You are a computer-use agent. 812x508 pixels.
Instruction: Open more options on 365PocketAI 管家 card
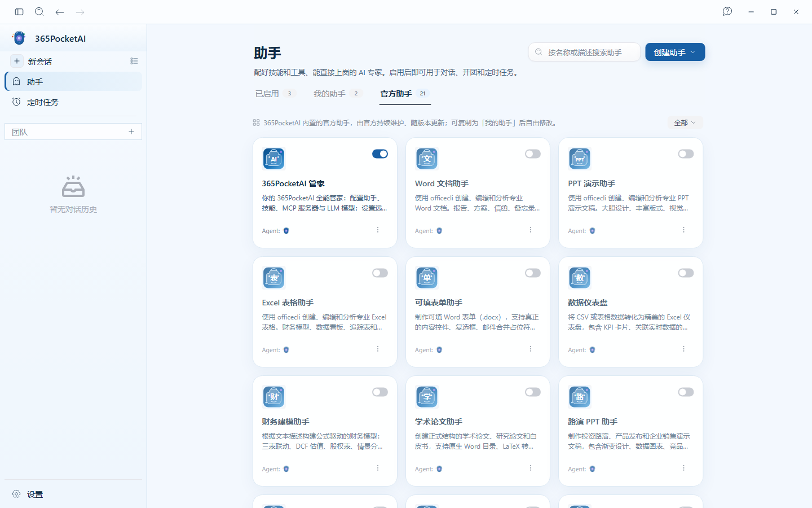coord(378,230)
